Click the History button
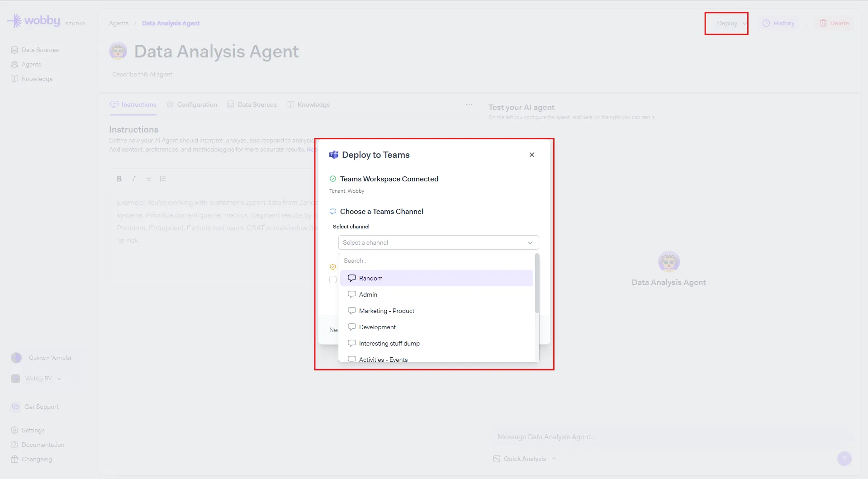This screenshot has height=479, width=868. (778, 24)
